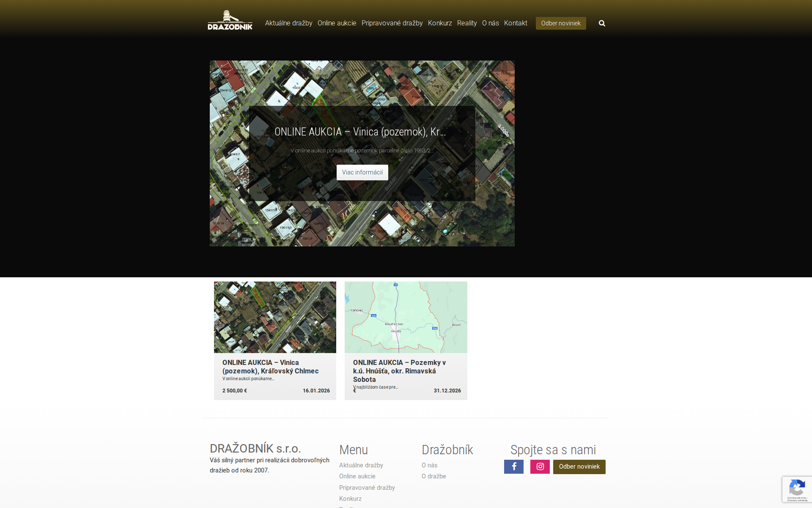812x508 pixels.
Task: Open the Hnúšťa map auction thumbnail
Action: [x=406, y=317]
